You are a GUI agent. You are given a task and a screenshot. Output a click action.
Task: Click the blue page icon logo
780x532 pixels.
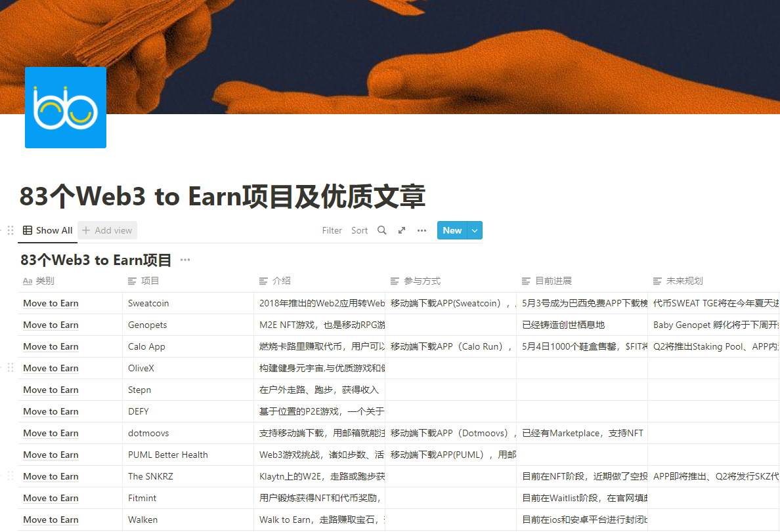(x=66, y=108)
